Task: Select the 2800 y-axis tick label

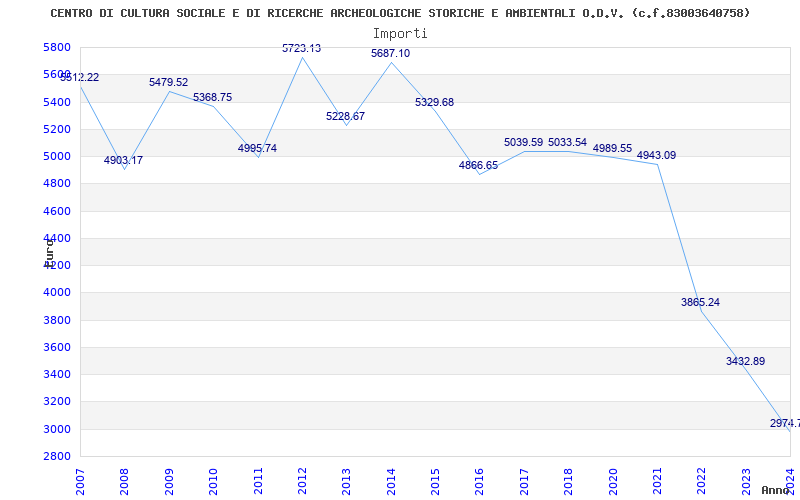Action: pyautogui.click(x=57, y=456)
